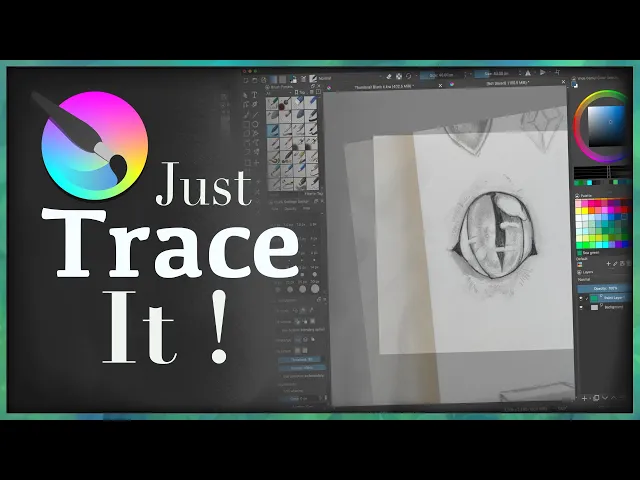
Task: Open the foreground/background color selector in the toolbar
Action: point(293,79)
